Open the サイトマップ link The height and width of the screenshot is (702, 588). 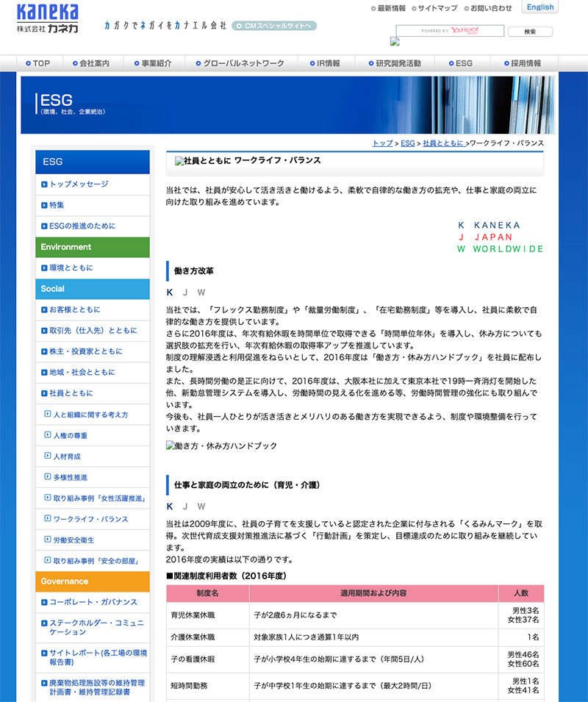(x=437, y=9)
